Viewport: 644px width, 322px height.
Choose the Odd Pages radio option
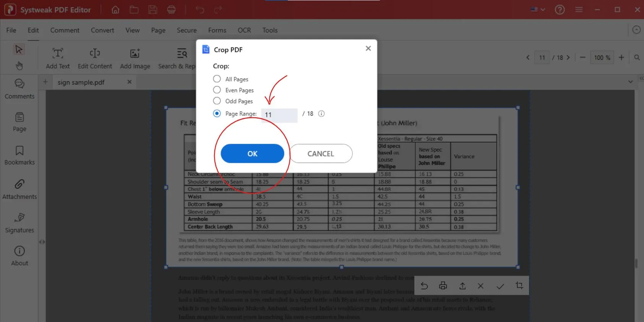click(x=217, y=101)
